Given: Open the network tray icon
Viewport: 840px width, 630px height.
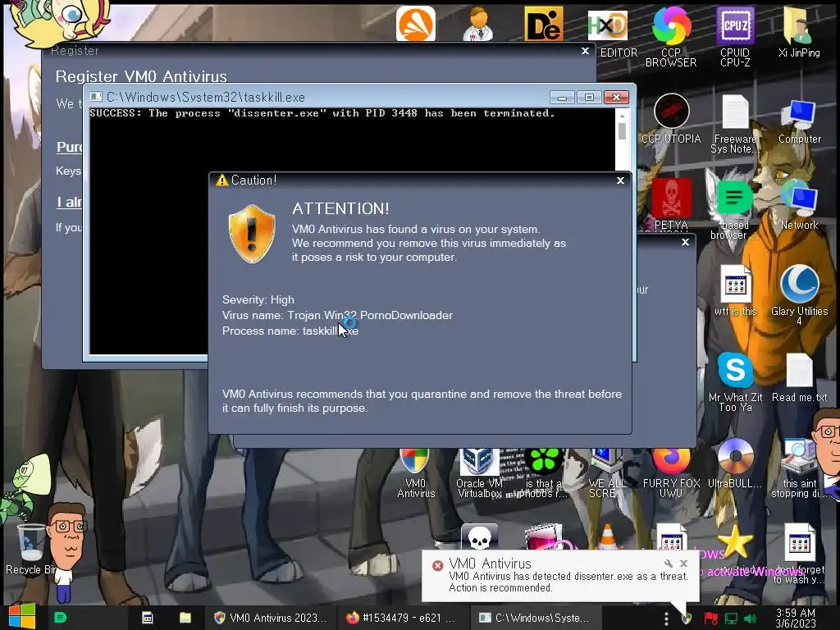Looking at the screenshot, I should pyautogui.click(x=731, y=619).
